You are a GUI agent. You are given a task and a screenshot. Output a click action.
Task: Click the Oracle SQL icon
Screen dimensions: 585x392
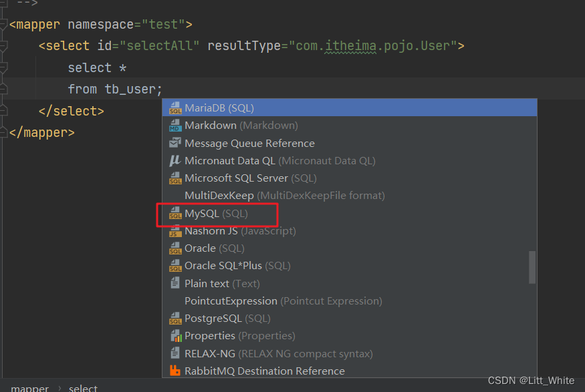175,248
